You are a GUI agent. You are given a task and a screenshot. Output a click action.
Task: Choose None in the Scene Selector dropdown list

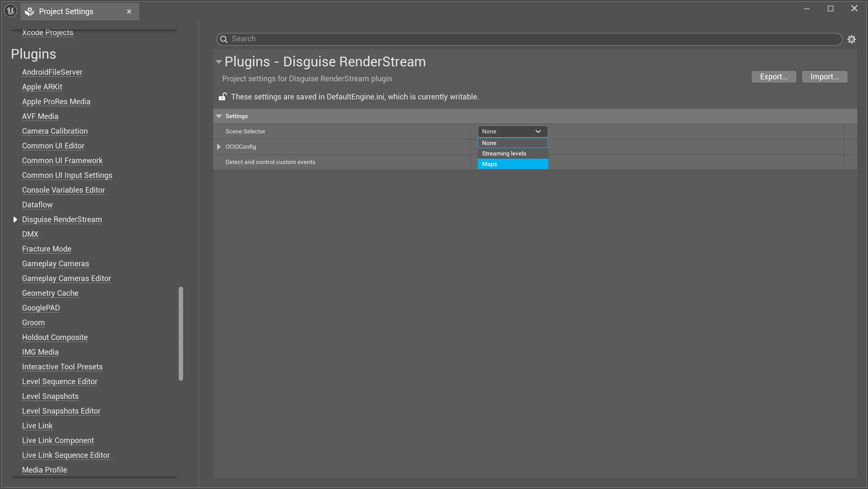coord(512,143)
